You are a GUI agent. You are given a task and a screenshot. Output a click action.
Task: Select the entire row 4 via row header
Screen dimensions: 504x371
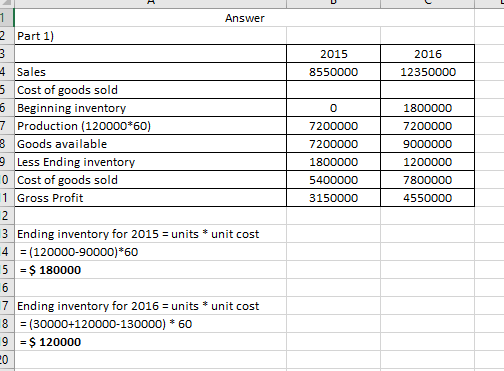click(x=7, y=72)
